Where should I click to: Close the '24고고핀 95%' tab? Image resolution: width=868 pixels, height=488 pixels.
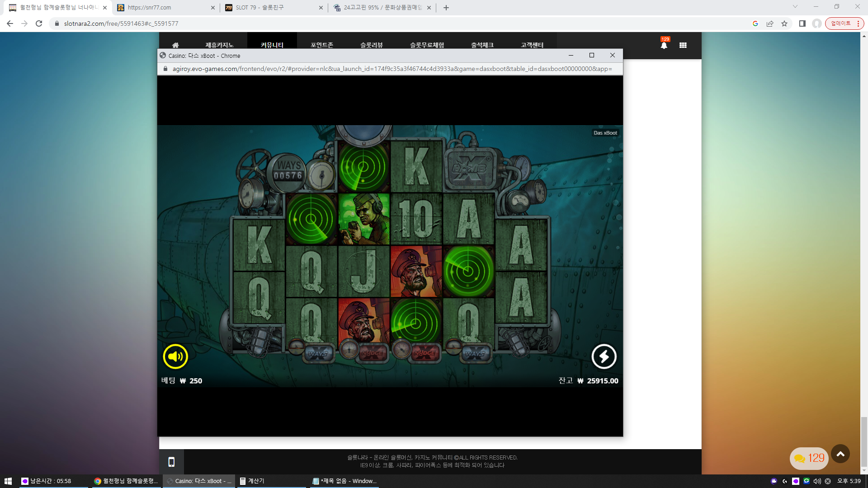tap(429, 8)
